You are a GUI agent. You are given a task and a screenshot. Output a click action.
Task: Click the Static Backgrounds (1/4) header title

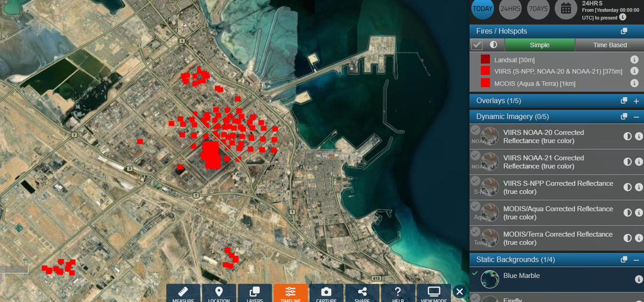516,260
